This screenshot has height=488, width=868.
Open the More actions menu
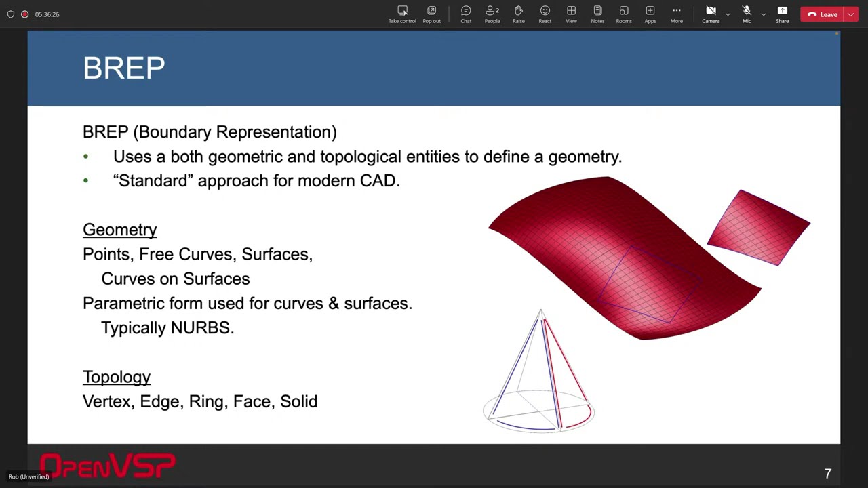677,14
